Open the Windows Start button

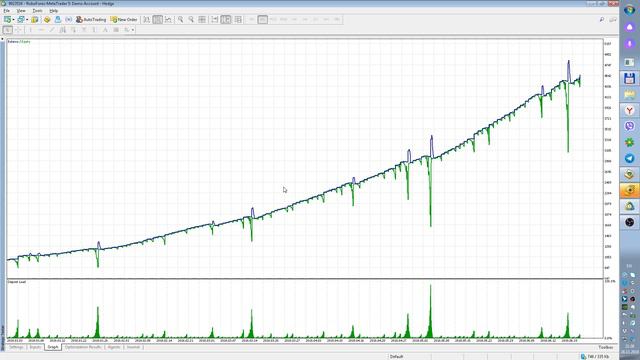pos(629,10)
